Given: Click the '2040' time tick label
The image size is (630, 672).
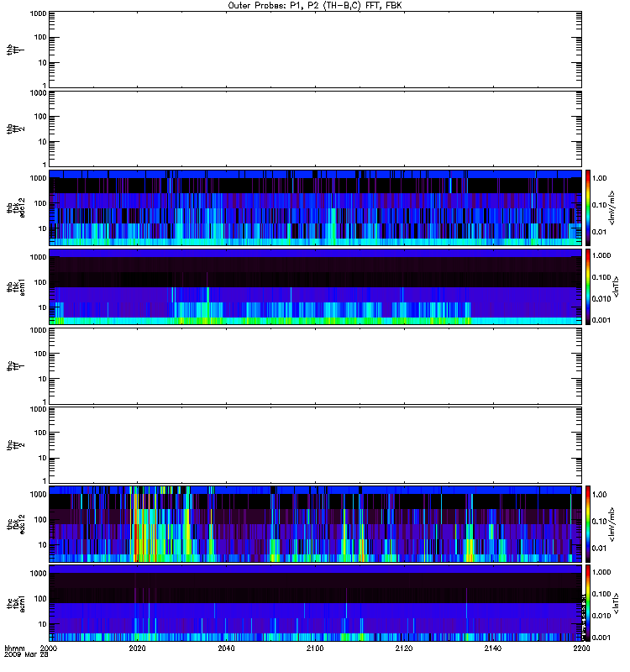Looking at the screenshot, I should point(226,648).
